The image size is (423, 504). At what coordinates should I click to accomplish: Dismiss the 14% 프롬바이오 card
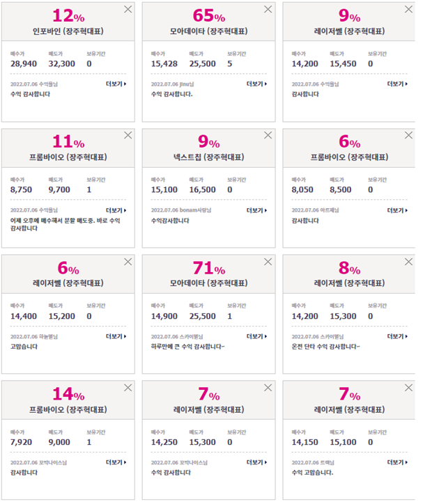(x=128, y=388)
